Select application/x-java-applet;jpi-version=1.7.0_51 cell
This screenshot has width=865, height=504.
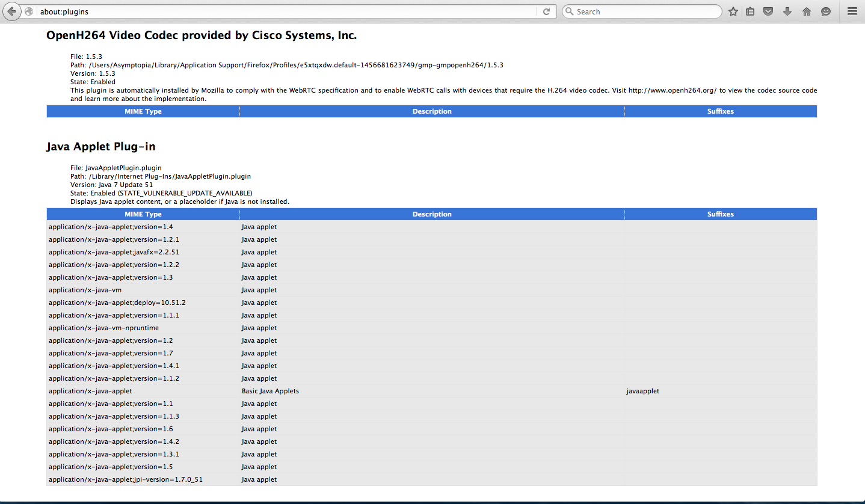(x=143, y=479)
